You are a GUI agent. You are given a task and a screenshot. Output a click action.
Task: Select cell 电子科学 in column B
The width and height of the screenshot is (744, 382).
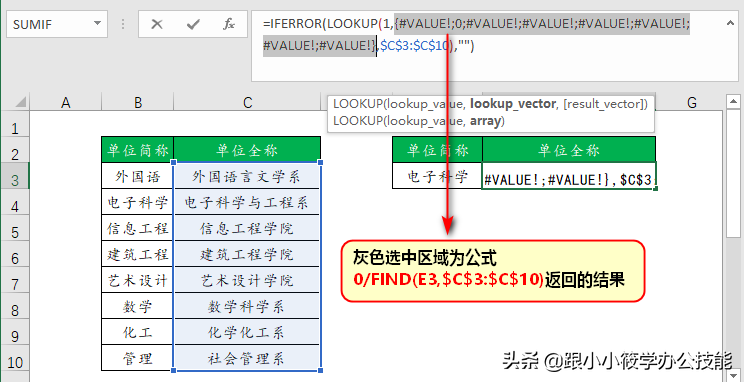[138, 202]
